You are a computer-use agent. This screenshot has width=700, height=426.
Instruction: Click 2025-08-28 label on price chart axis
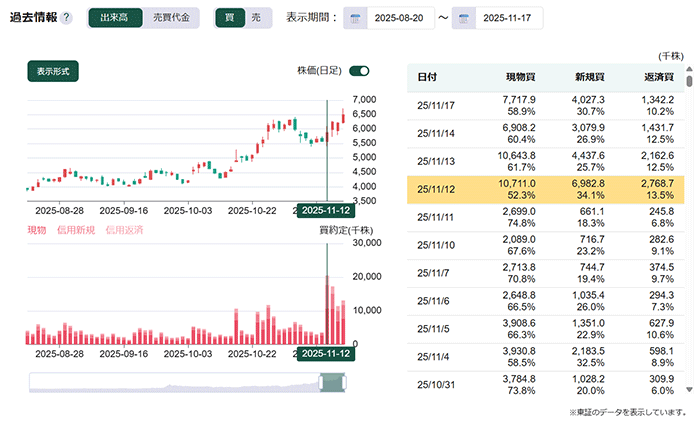pyautogui.click(x=59, y=211)
